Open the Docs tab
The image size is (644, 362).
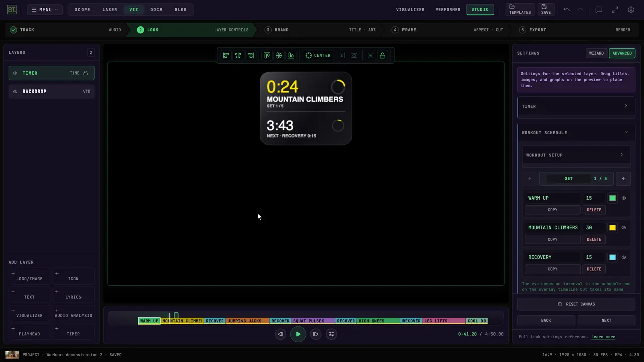(156, 10)
